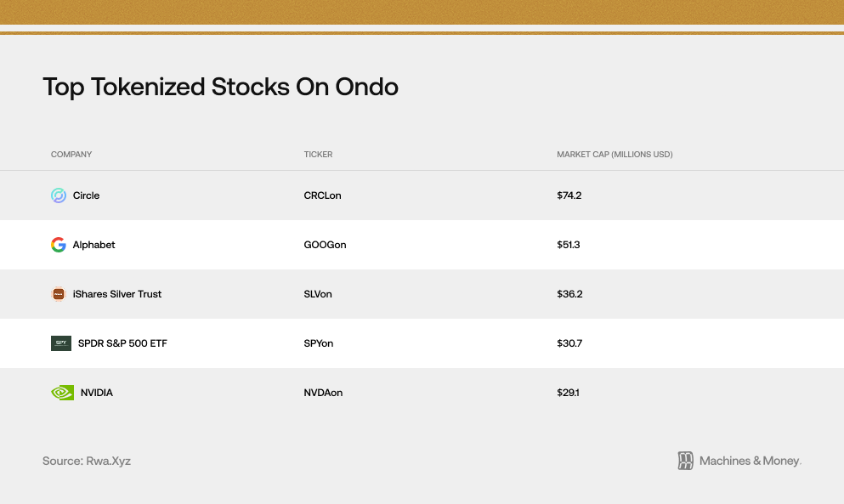844x504 pixels.
Task: Click the $74.2 market cap value
Action: tap(569, 195)
